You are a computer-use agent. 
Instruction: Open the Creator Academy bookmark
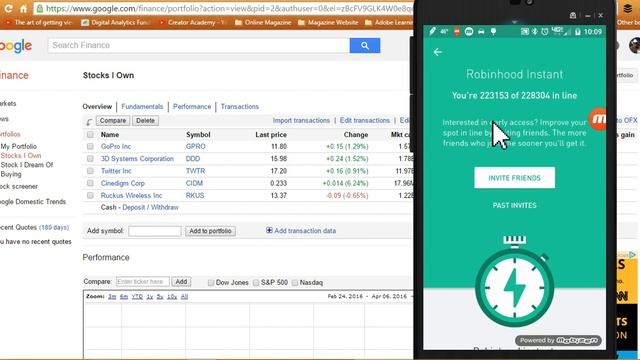(192, 22)
